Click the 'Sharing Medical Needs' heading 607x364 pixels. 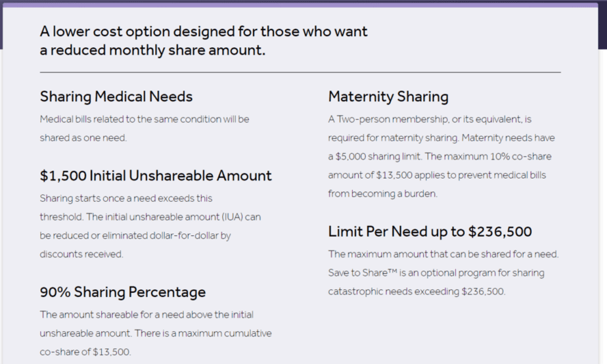click(x=116, y=97)
